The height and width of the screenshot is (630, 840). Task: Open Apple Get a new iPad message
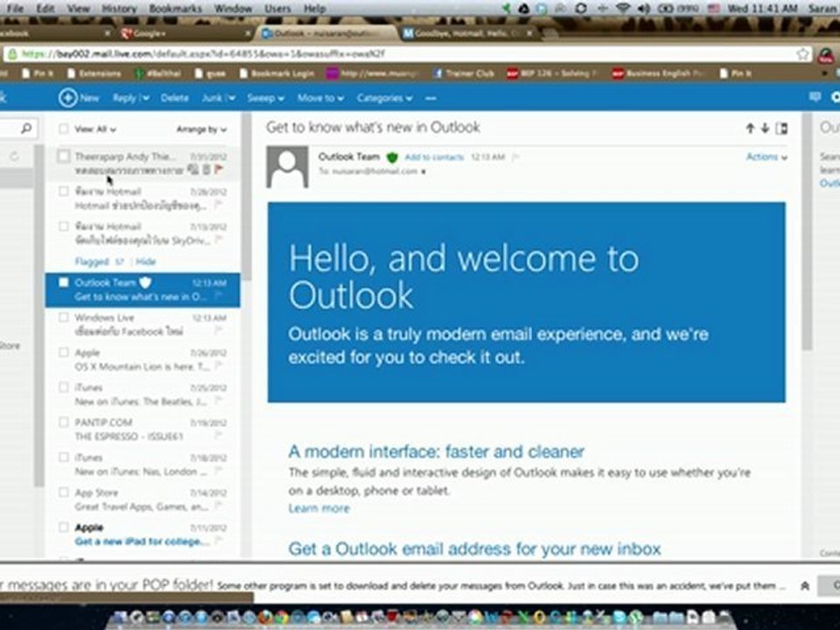click(143, 534)
